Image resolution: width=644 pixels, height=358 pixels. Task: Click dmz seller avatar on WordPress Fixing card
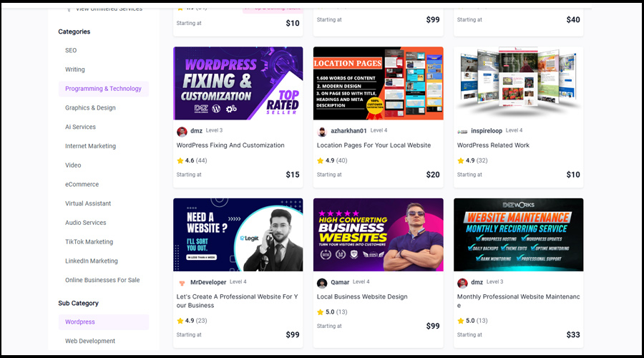[182, 132]
